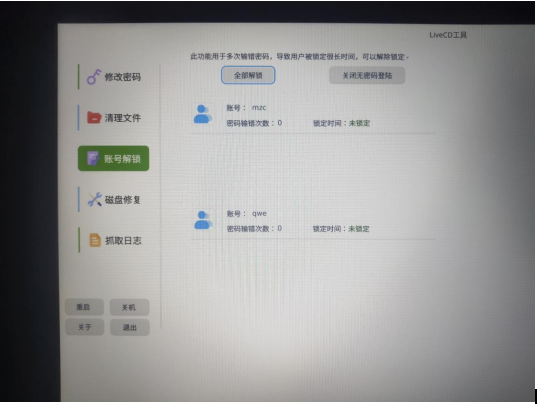Click the orange document icon for 抓取日志
This screenshot has height=404, width=540.
pyautogui.click(x=95, y=240)
